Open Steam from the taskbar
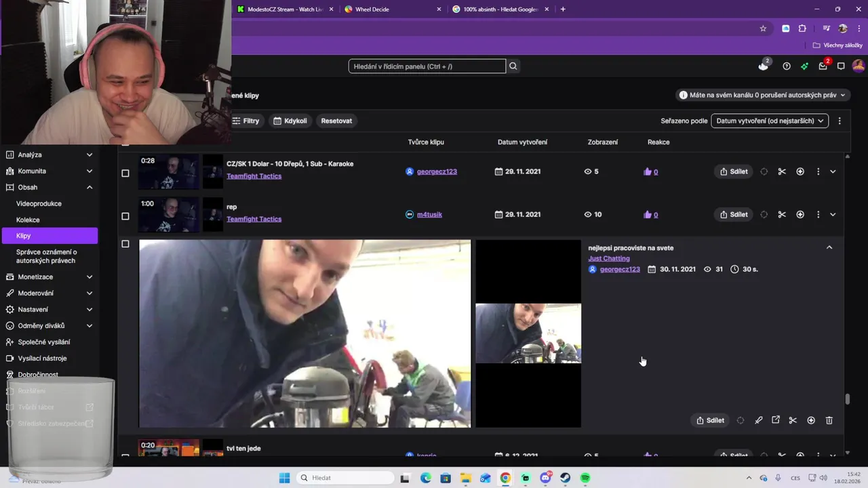Viewport: 868px width, 488px height. point(565,478)
